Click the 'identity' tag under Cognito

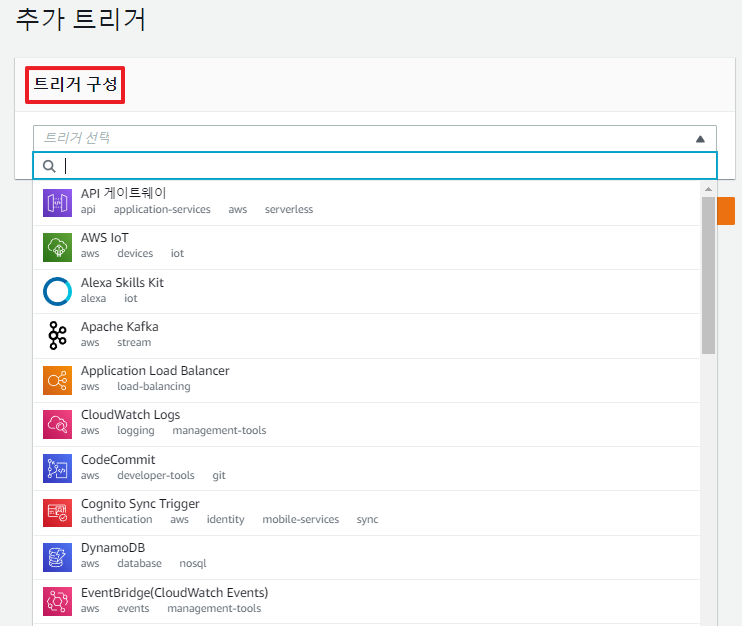coord(225,520)
